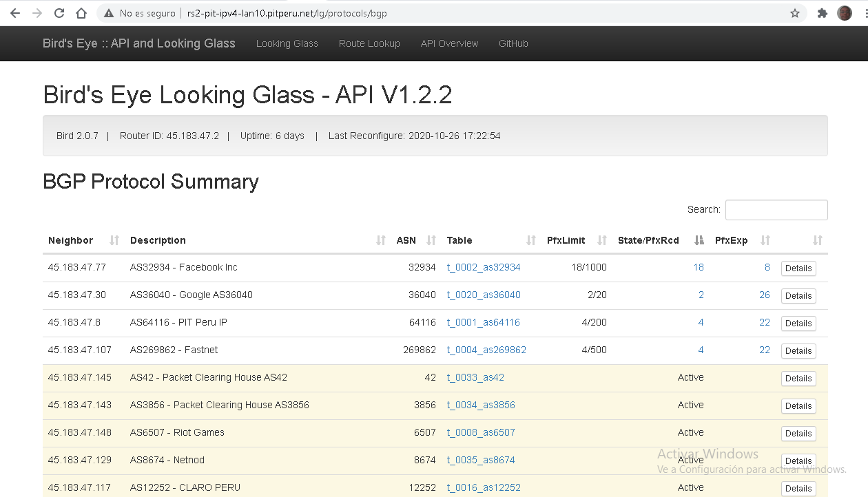
Task: Show Details for PIT Peru IP neighbor
Action: click(x=798, y=324)
